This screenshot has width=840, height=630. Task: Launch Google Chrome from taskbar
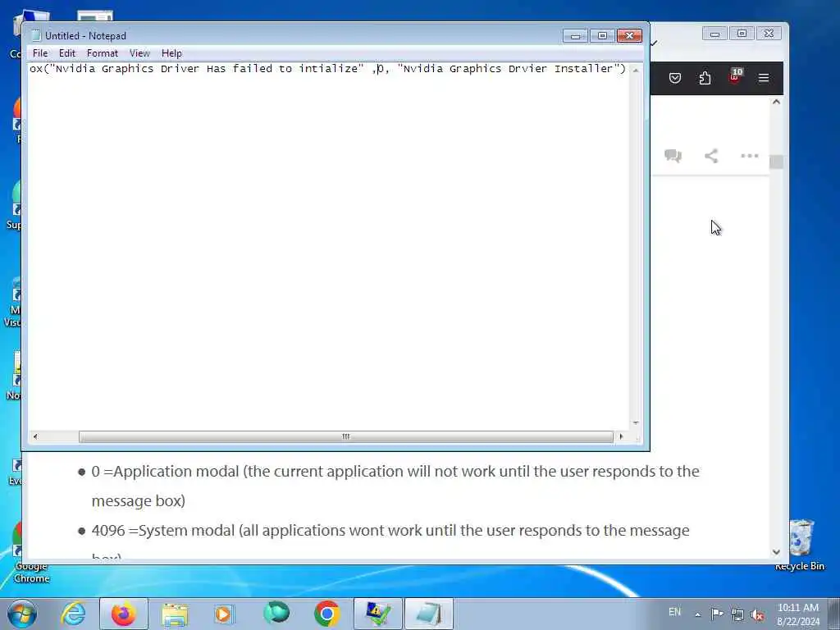pyautogui.click(x=326, y=614)
